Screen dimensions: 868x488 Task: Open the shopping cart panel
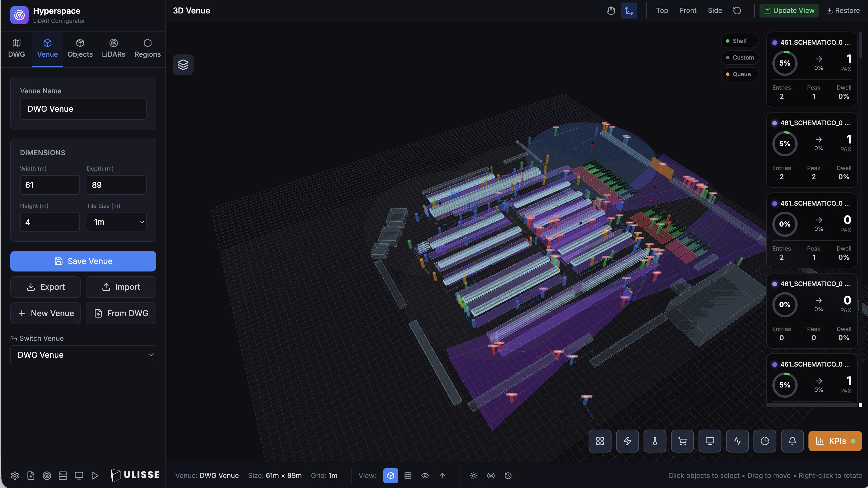(x=682, y=441)
